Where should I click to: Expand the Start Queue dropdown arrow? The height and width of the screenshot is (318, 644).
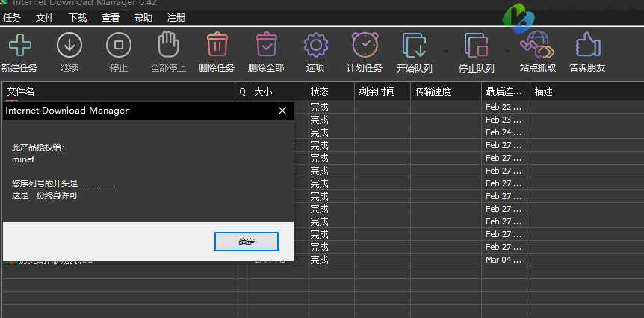(445, 52)
